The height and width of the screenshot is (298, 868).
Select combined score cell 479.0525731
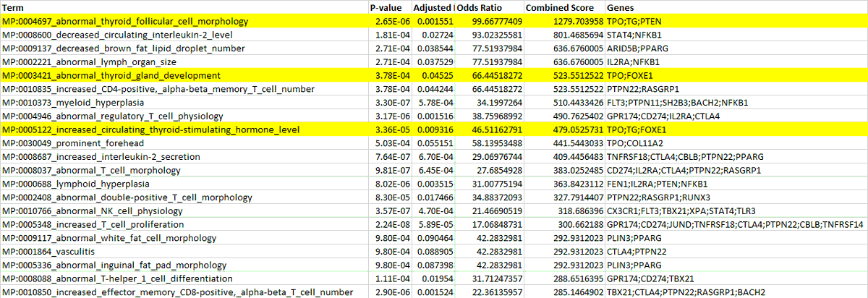[563, 129]
